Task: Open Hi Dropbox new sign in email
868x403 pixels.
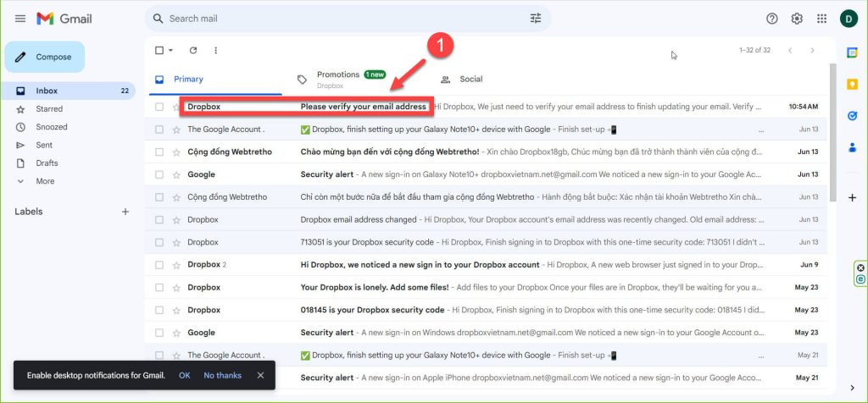Action: click(486, 265)
